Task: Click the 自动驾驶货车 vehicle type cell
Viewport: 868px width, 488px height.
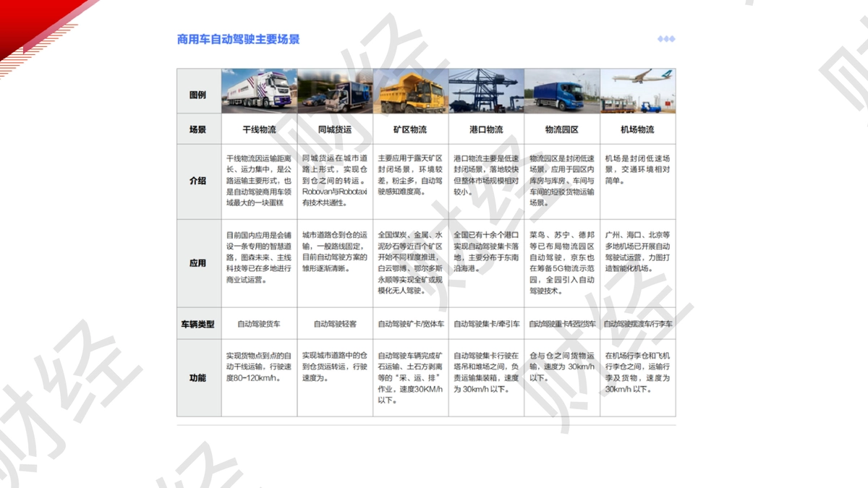Action: (x=259, y=324)
